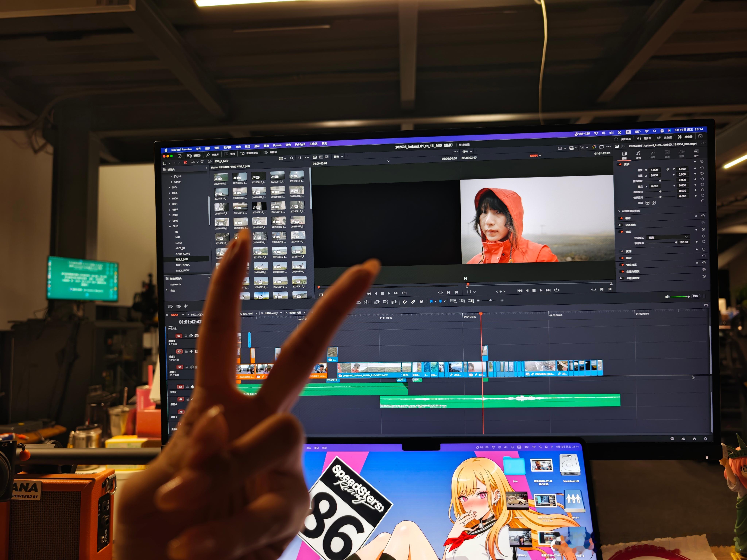Click the speaker mute icon beside volume slider
Image resolution: width=747 pixels, height=560 pixels.
[667, 297]
